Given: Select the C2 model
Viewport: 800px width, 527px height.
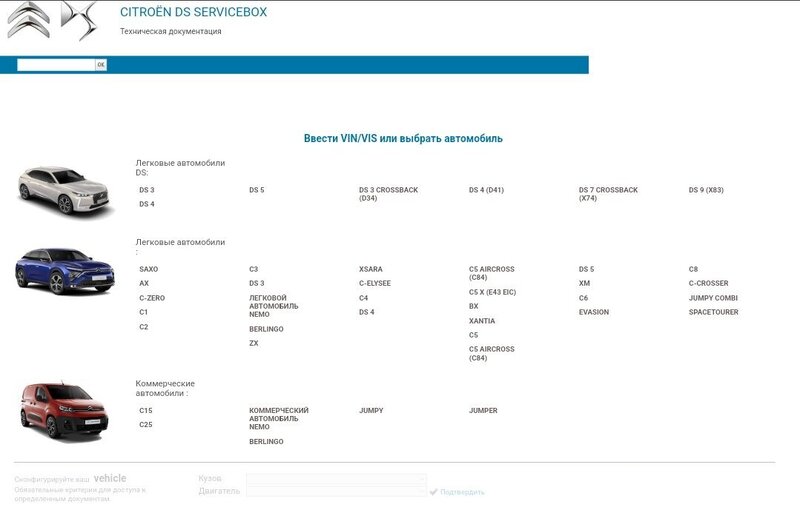Looking at the screenshot, I should [143, 327].
